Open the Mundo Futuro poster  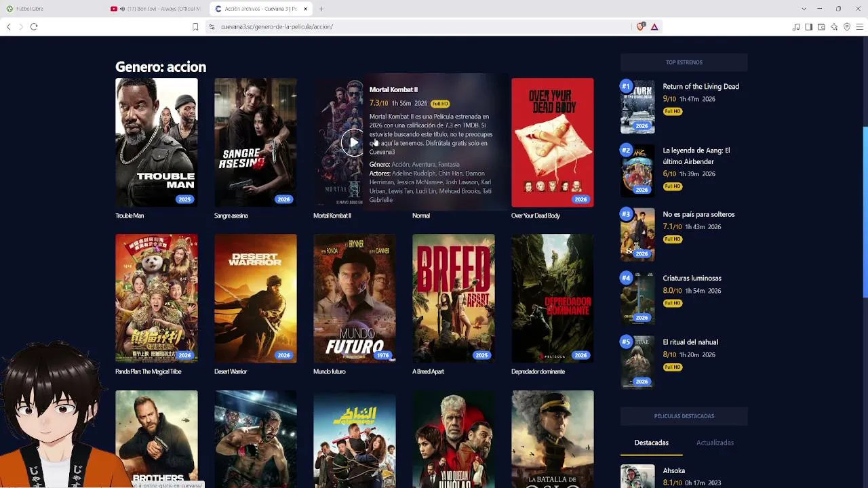click(355, 298)
